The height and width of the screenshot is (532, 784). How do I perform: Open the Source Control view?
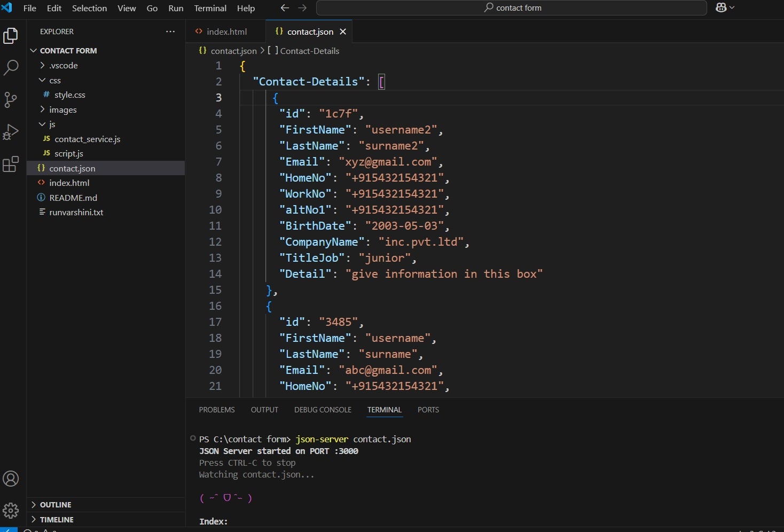(x=11, y=100)
